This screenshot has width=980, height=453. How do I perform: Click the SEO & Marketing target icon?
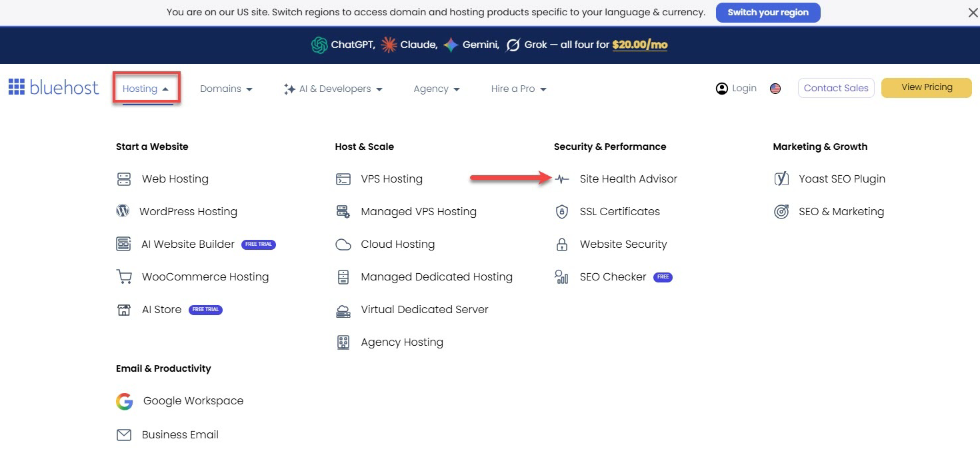[x=781, y=212]
